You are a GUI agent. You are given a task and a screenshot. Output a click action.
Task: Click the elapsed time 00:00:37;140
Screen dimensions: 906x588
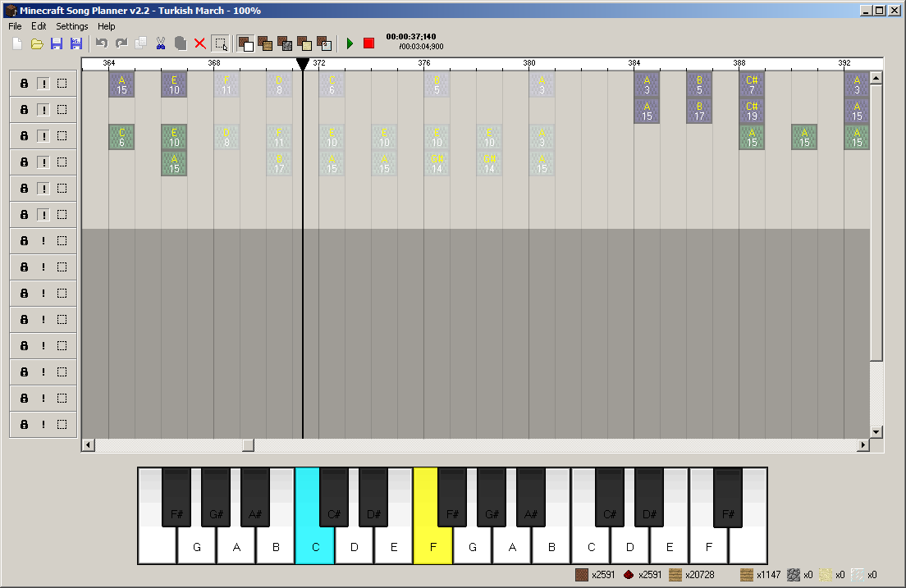[411, 36]
